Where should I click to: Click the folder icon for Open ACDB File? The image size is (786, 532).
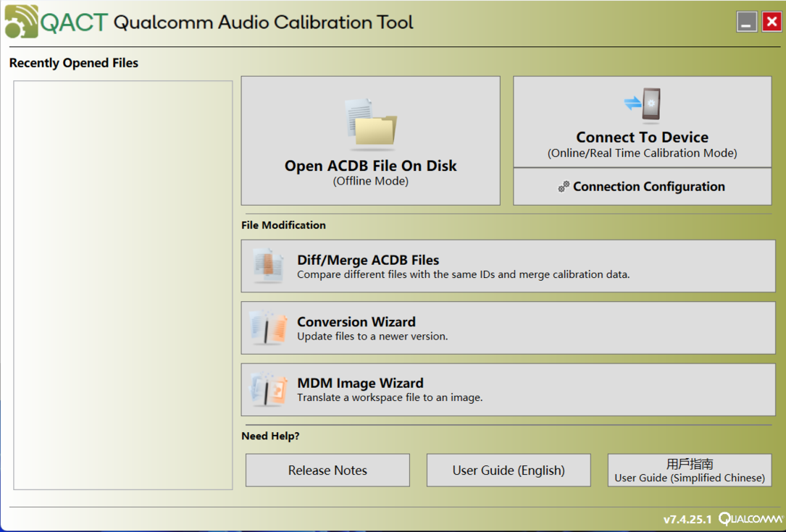click(371, 124)
